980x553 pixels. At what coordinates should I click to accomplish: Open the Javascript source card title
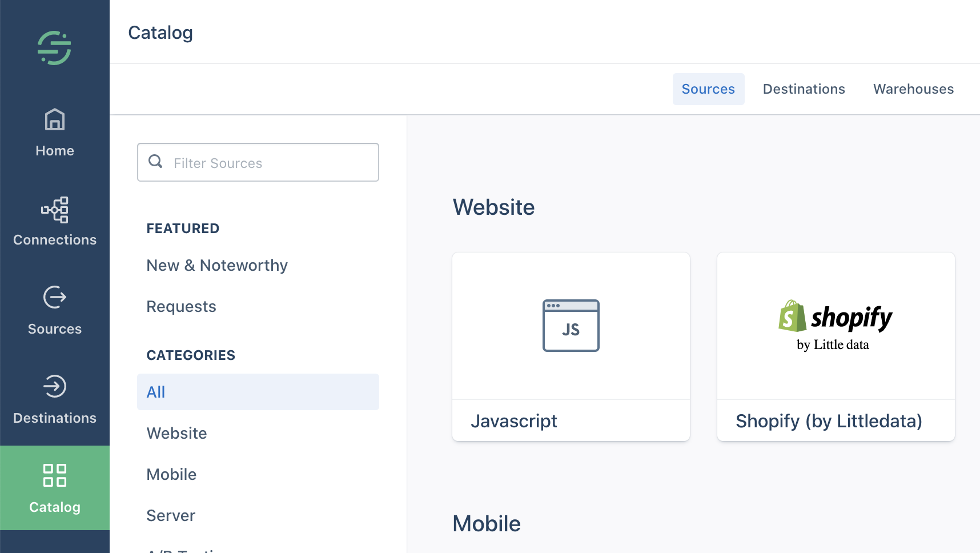click(x=514, y=421)
